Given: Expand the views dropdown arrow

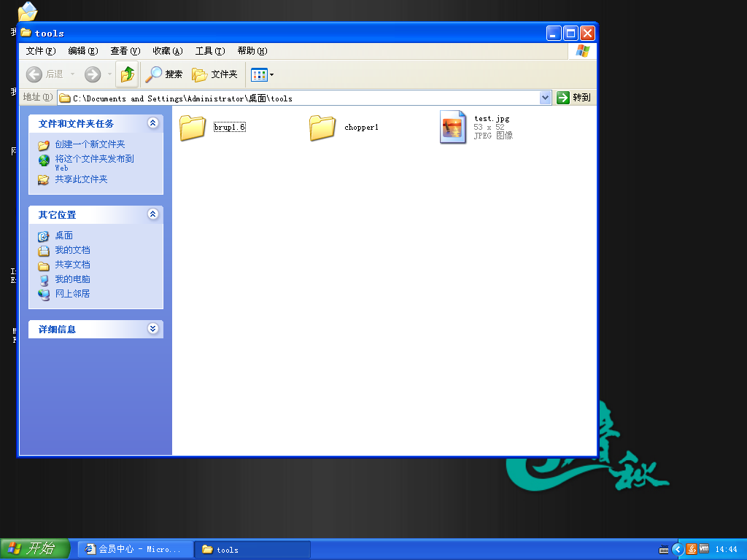Looking at the screenshot, I should [271, 75].
